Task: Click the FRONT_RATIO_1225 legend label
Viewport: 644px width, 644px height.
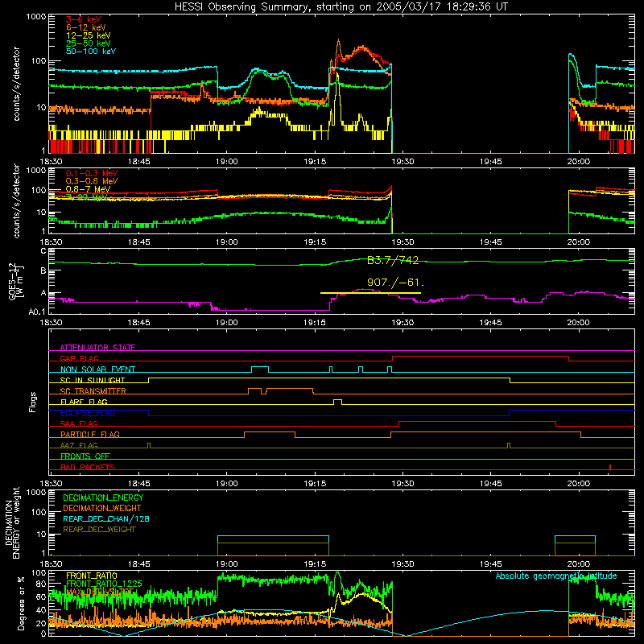Action: (x=104, y=584)
